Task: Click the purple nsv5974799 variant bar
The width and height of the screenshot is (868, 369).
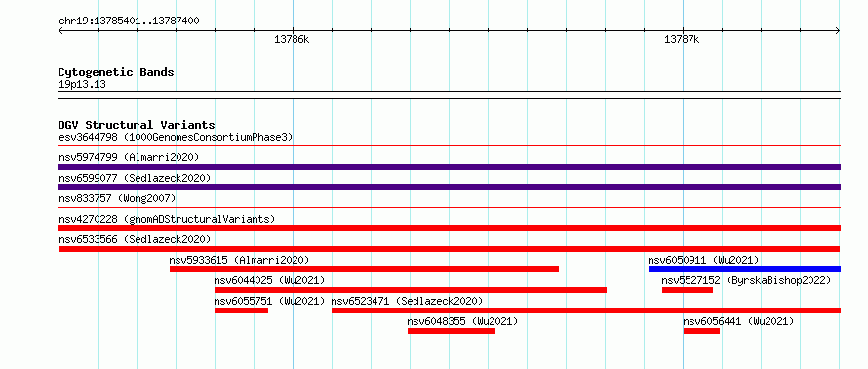Action: 450,167
